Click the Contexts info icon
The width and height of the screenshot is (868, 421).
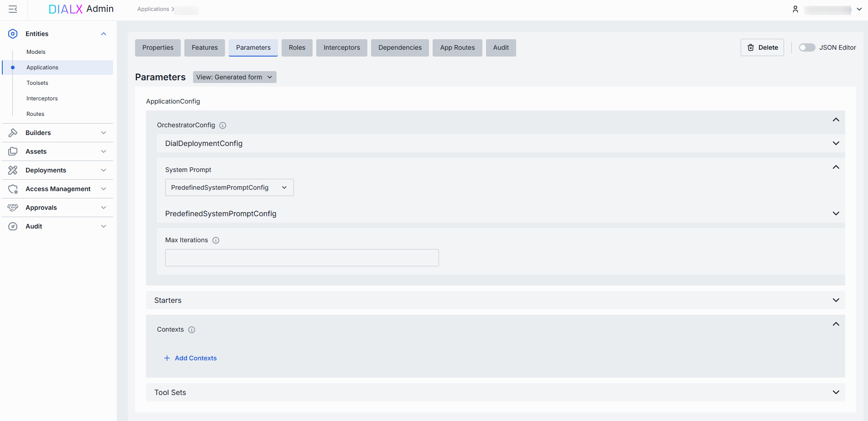click(192, 330)
